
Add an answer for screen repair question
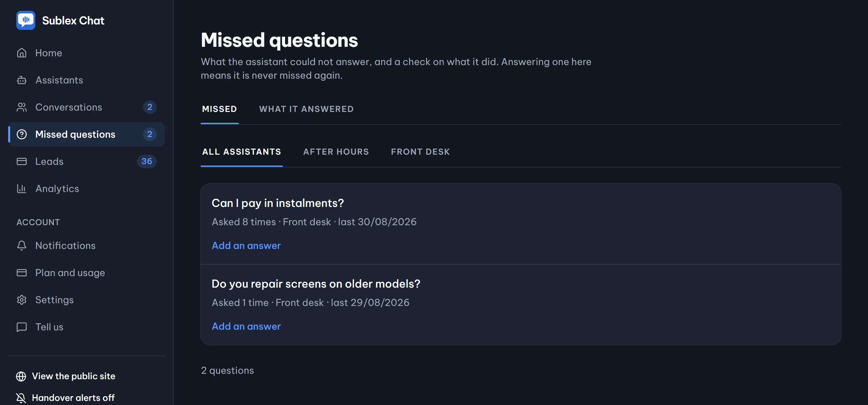coord(246,326)
